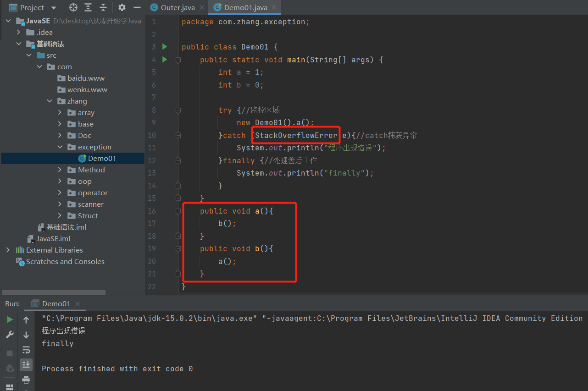Click the 'finally' console output line

click(x=58, y=343)
